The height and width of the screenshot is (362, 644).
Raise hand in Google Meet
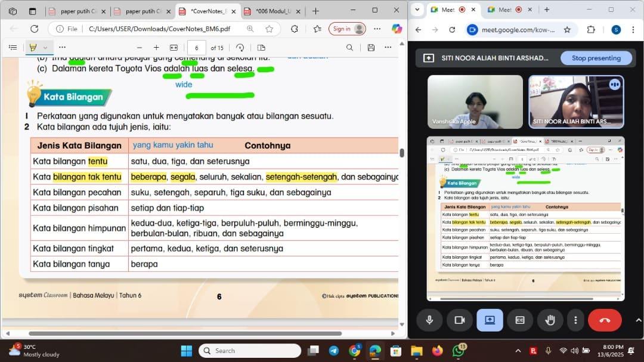(x=550, y=320)
